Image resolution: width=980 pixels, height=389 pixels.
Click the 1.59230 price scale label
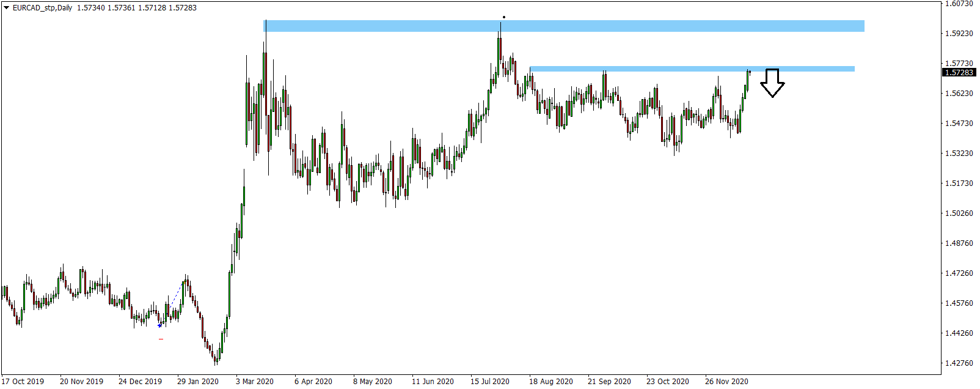point(959,34)
